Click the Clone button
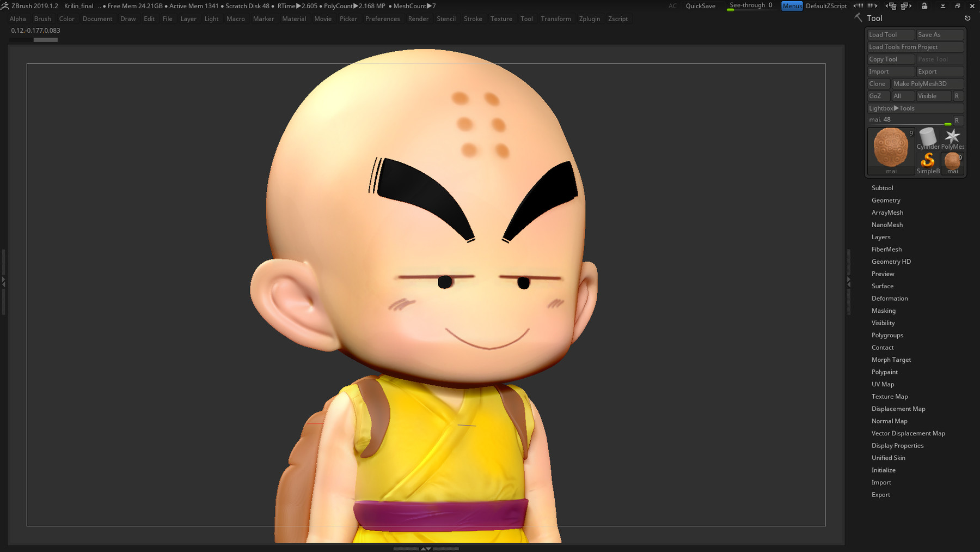 click(878, 84)
